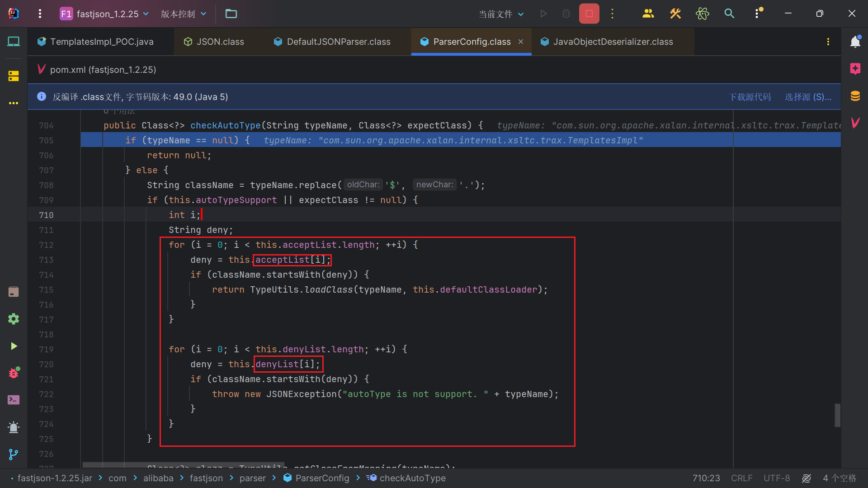Open the 当前文件 run configuration dropdown
Screen dimensions: 868x488
coord(501,14)
